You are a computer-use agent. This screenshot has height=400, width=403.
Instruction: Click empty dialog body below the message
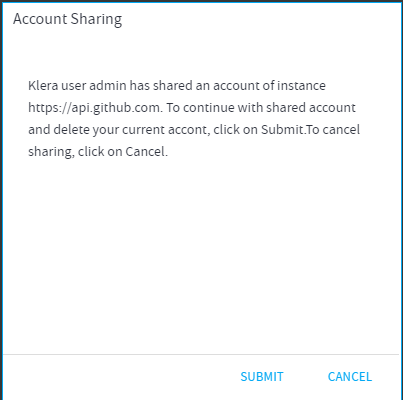pyautogui.click(x=201, y=253)
